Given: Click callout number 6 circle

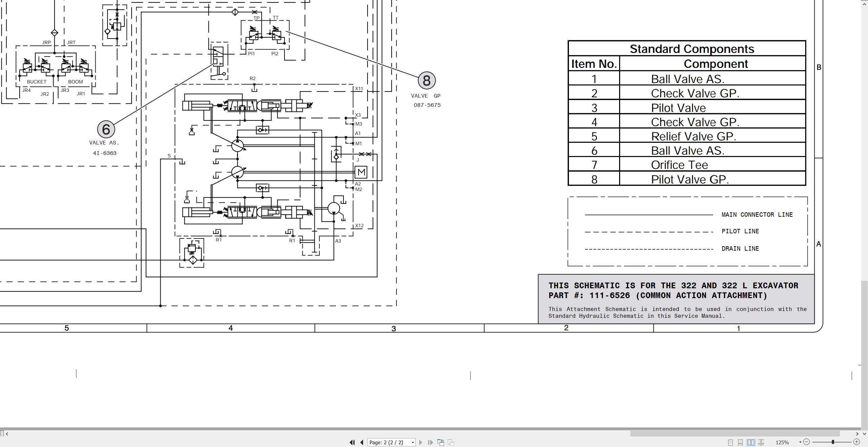Looking at the screenshot, I should [x=106, y=129].
